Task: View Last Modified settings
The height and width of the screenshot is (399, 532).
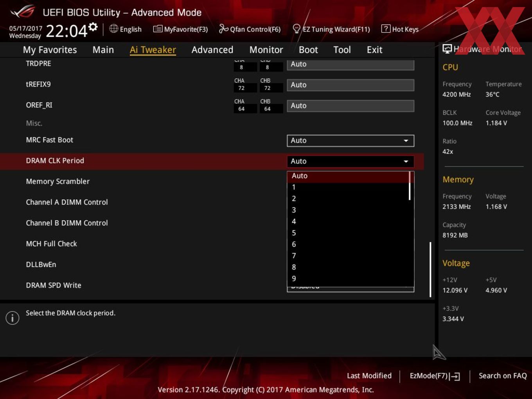Action: point(369,376)
